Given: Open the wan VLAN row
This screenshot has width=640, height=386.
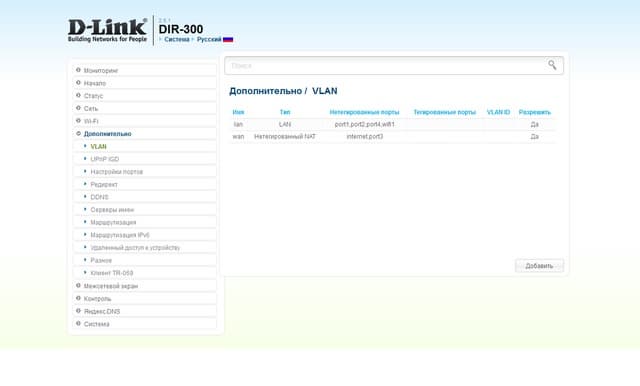Looking at the screenshot, I should 393,136.
